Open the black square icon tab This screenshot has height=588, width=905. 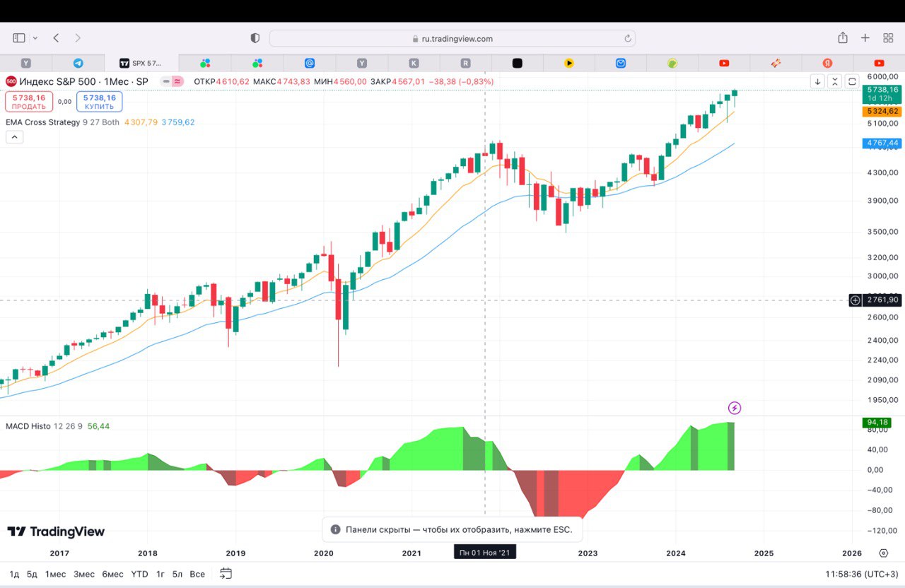pyautogui.click(x=517, y=63)
